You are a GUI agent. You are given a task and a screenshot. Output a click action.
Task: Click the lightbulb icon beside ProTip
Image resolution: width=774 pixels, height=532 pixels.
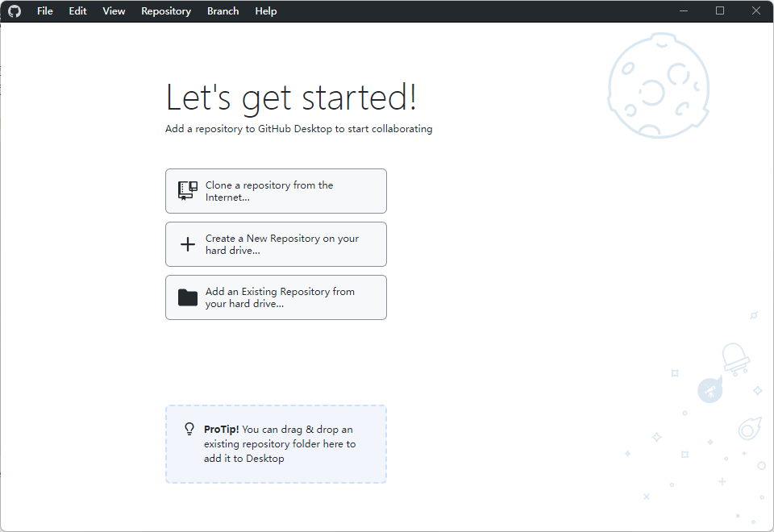[189, 430]
